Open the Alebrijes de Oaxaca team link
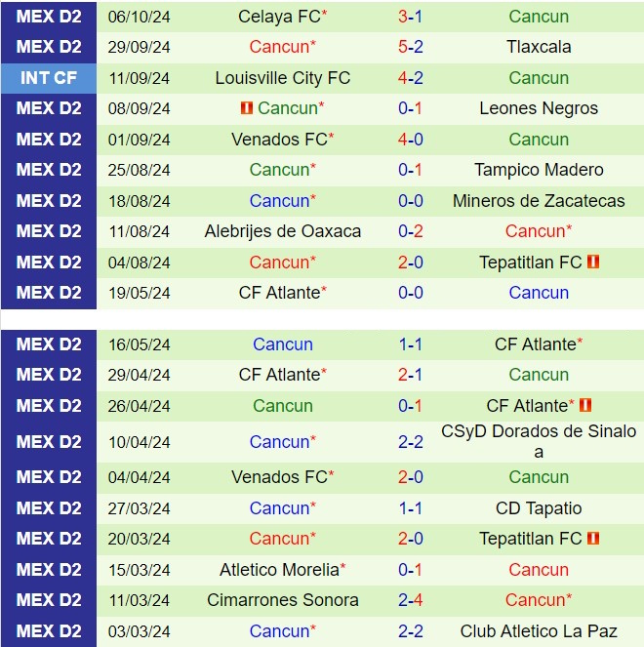Viewport: 644px width, 647px height. [283, 231]
